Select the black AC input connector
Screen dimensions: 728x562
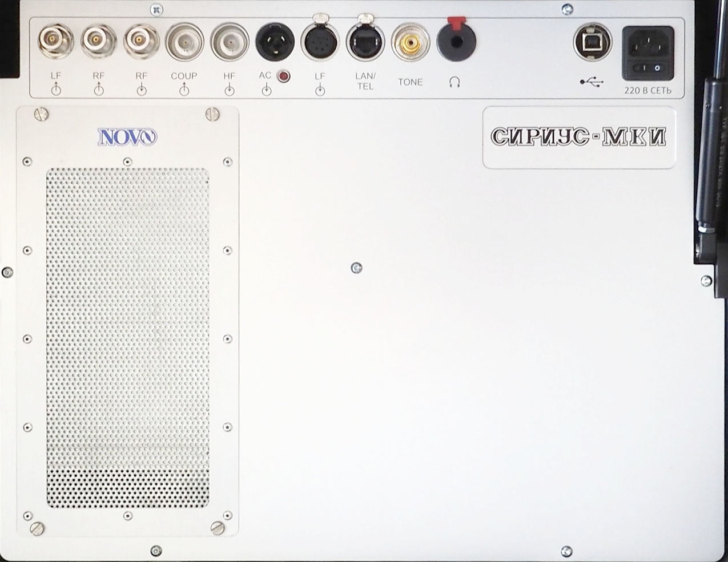pos(274,42)
